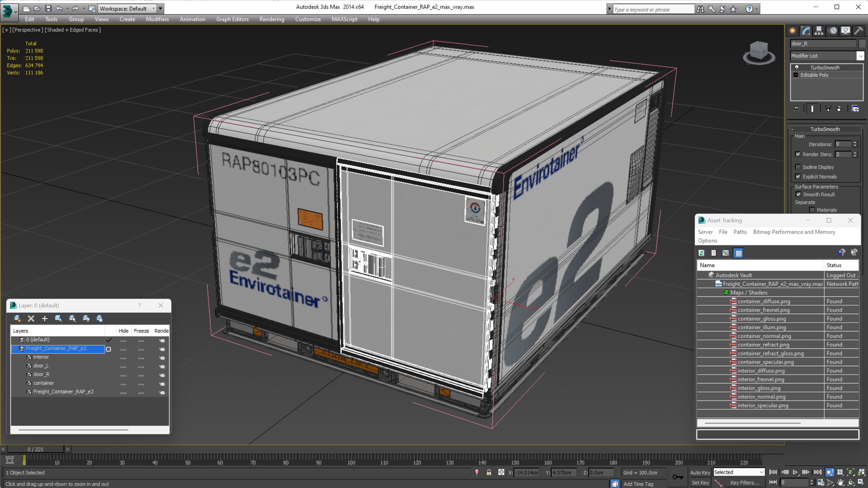Toggle Smooth Result checkbox
This screenshot has width=868, height=488.
[x=798, y=194]
